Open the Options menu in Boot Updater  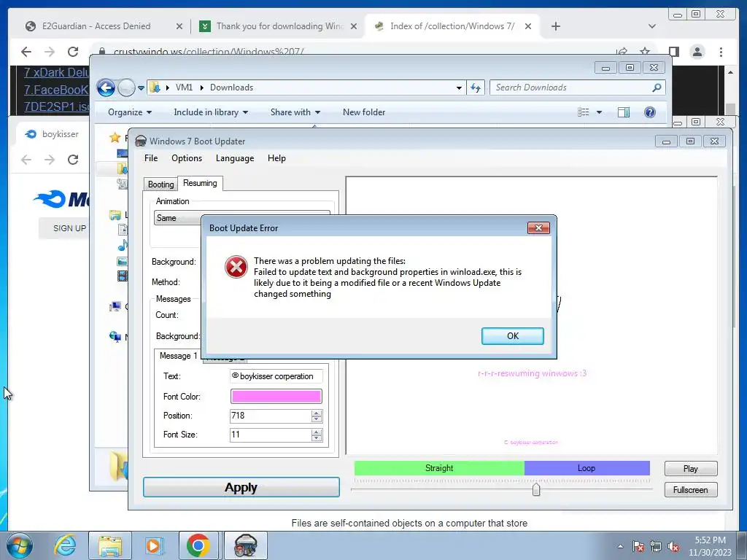187,158
